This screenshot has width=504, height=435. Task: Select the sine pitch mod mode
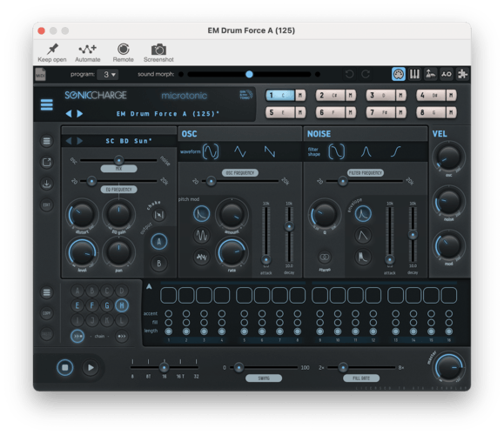[x=202, y=235]
